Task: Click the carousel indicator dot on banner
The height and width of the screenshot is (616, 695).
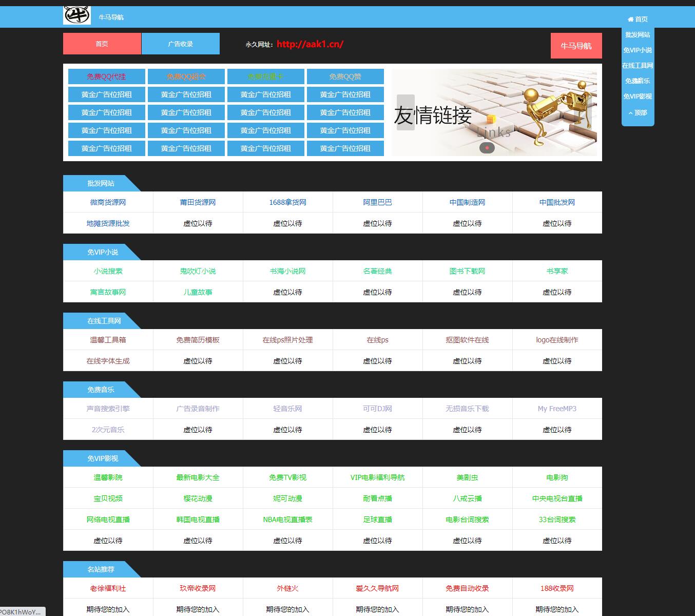Action: point(487,148)
